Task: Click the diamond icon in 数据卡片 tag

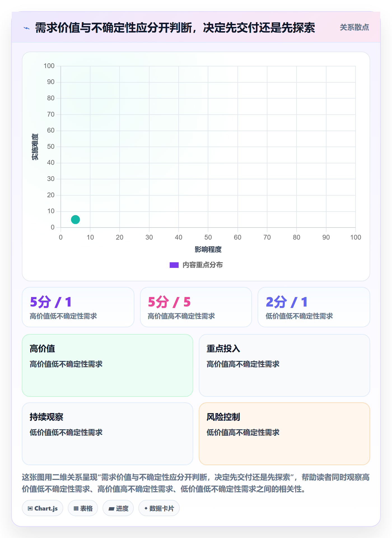Action: pyautogui.click(x=146, y=508)
